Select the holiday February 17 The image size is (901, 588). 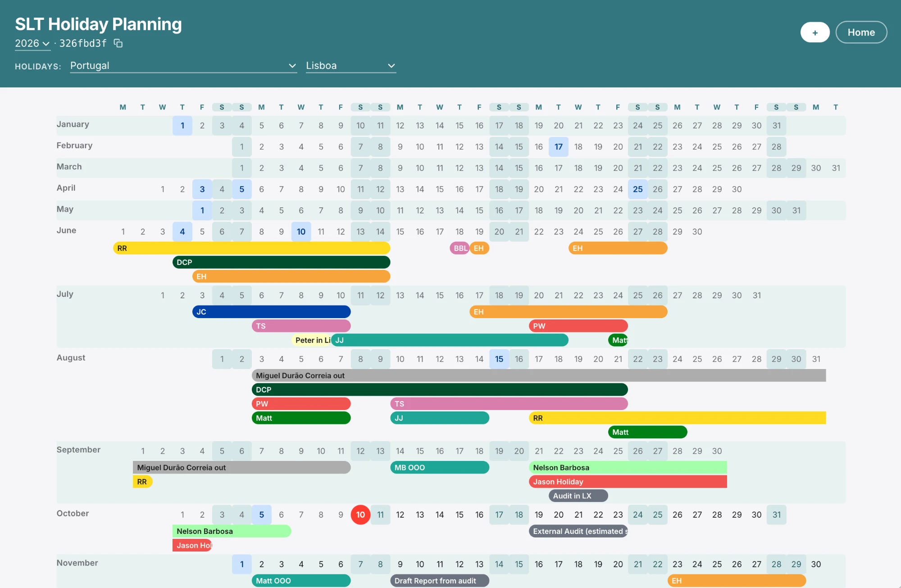click(558, 146)
